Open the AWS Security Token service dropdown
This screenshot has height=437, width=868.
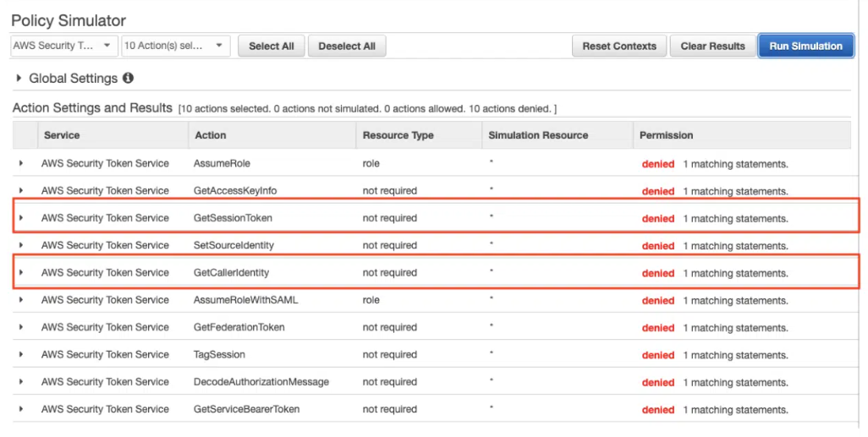coord(64,46)
